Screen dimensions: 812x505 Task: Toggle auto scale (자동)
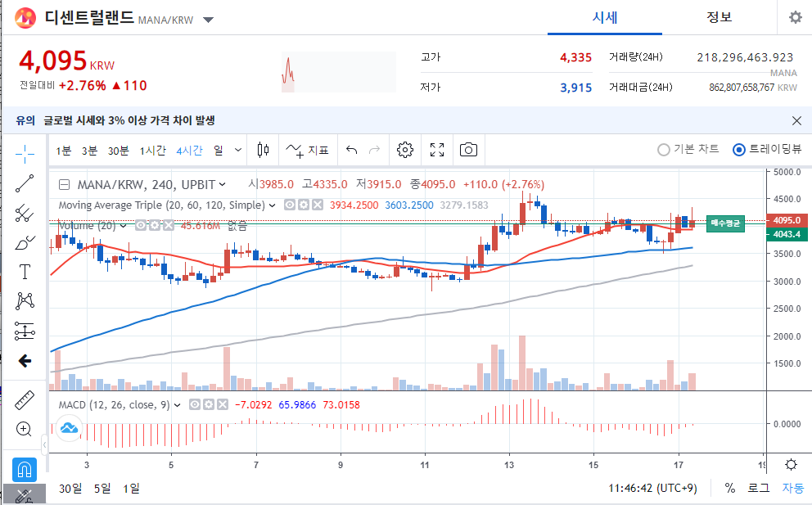click(793, 488)
